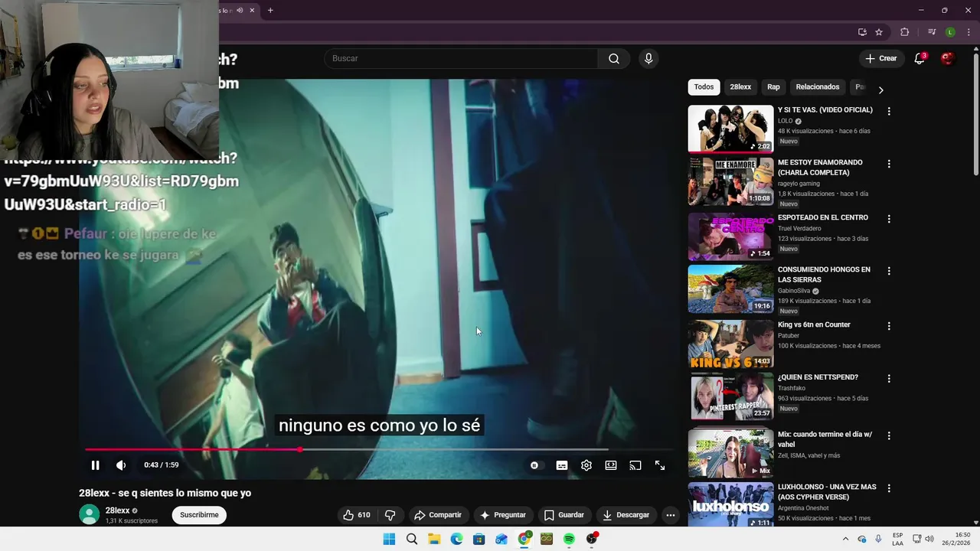980x551 pixels.
Task: Cast the video with the cast icon
Action: click(x=635, y=465)
